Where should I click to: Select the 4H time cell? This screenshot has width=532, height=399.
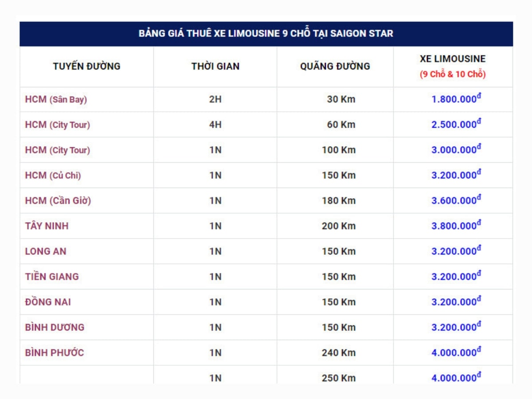coord(215,125)
